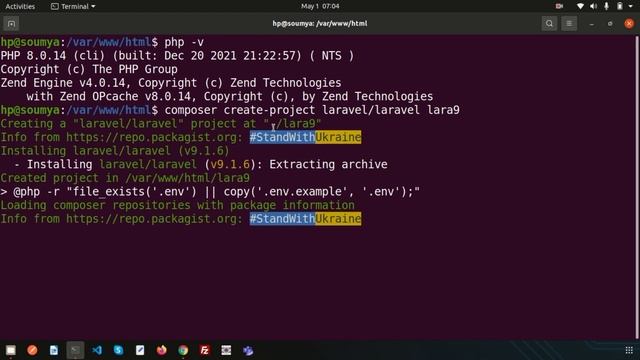The image size is (640, 360).
Task: Maximize the terminal window
Action: [x=610, y=24]
